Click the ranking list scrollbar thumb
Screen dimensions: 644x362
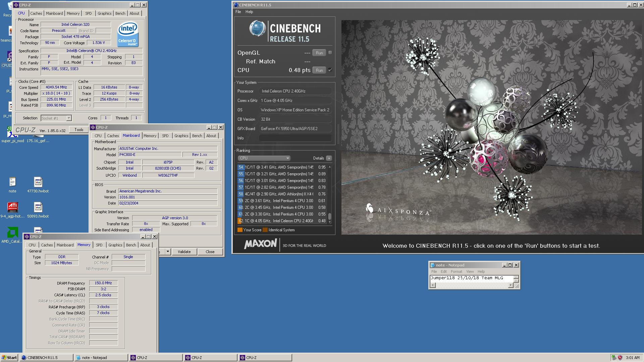tap(330, 217)
